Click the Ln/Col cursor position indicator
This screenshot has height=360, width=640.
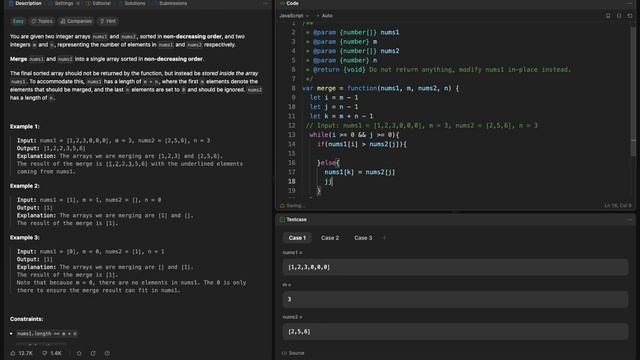point(618,206)
